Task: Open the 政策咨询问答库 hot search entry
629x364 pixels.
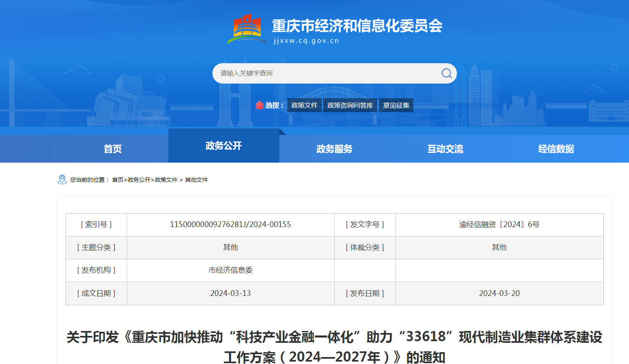Action: (x=350, y=105)
